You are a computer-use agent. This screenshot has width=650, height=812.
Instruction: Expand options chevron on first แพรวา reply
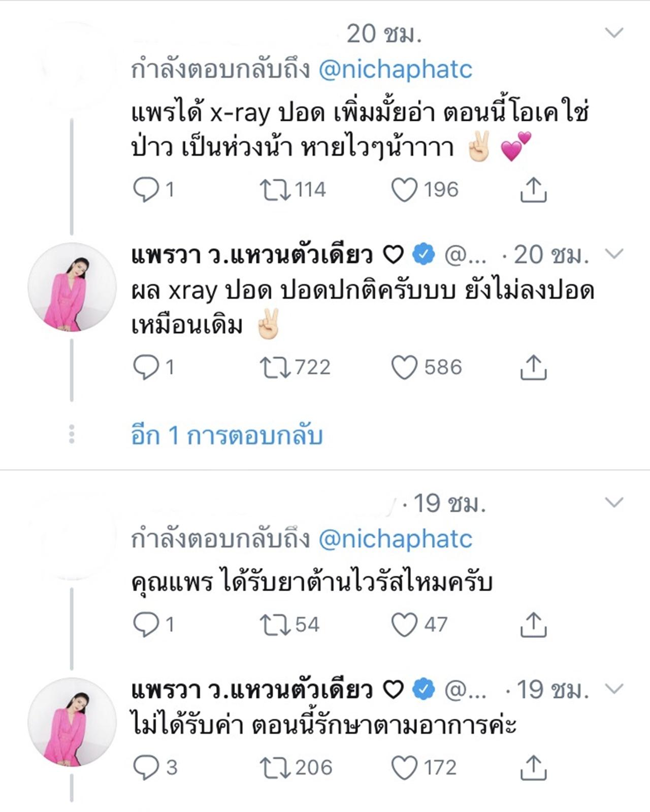[614, 253]
